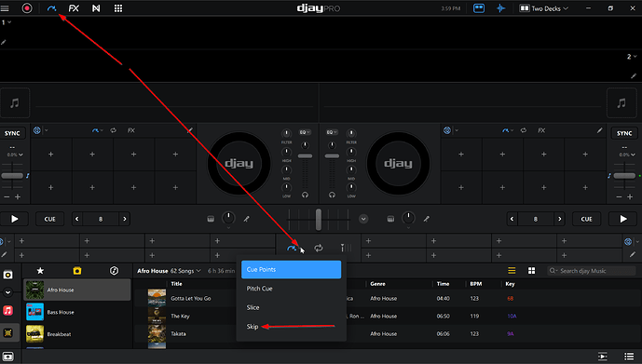The image size is (642, 364).
Task: Expand deck 1 waveform options chevron
Action: [x=9, y=22]
